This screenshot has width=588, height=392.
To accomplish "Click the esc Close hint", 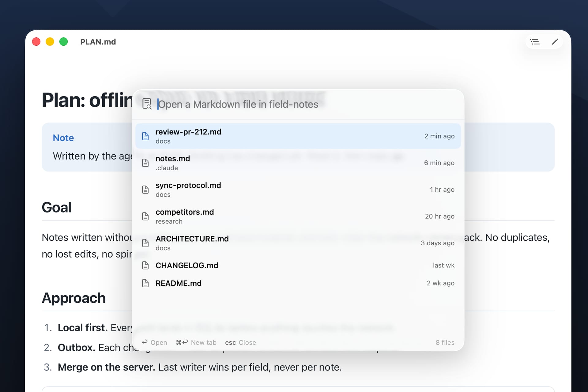I will (x=240, y=342).
